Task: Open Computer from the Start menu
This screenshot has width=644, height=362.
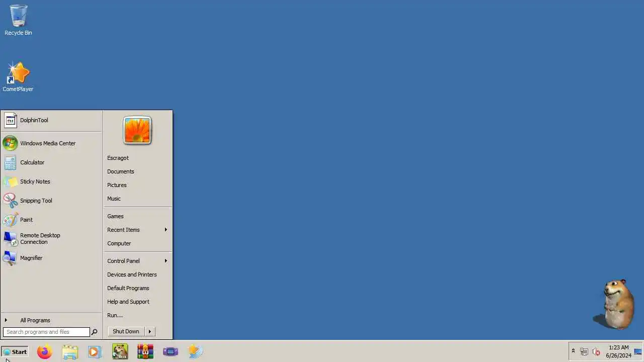Action: (x=137, y=243)
